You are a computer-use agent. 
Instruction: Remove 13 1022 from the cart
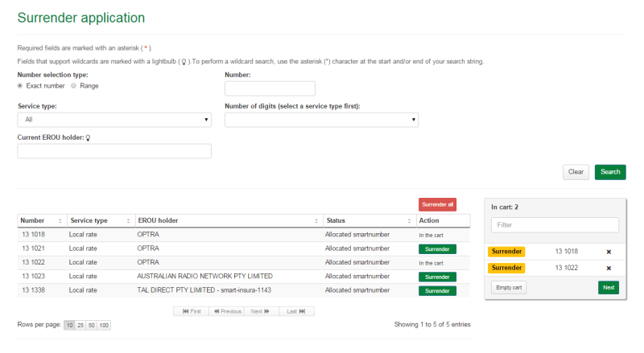coord(609,269)
